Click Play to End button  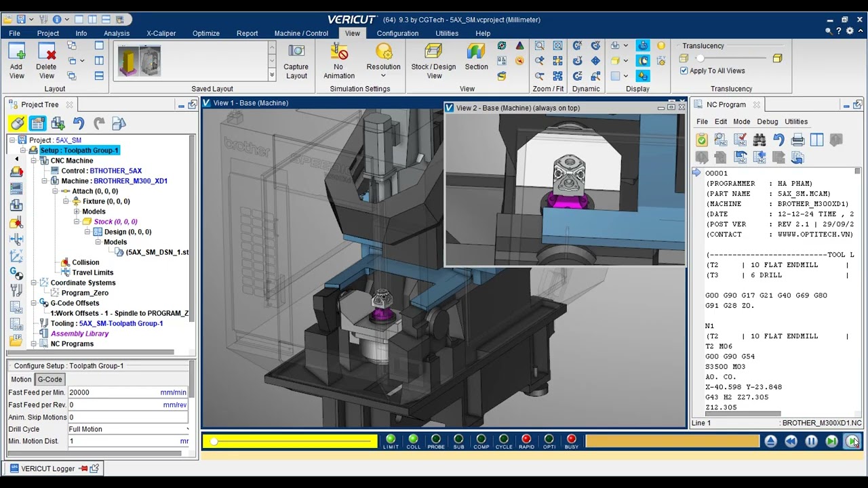[x=852, y=441]
